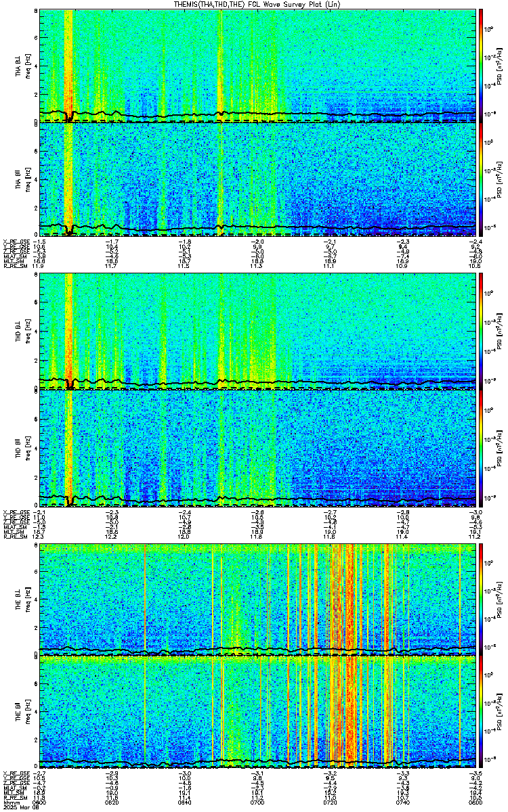Click the color bar beside THA BII panel
Viewport: 508px width, 812px height.
[x=482, y=179]
